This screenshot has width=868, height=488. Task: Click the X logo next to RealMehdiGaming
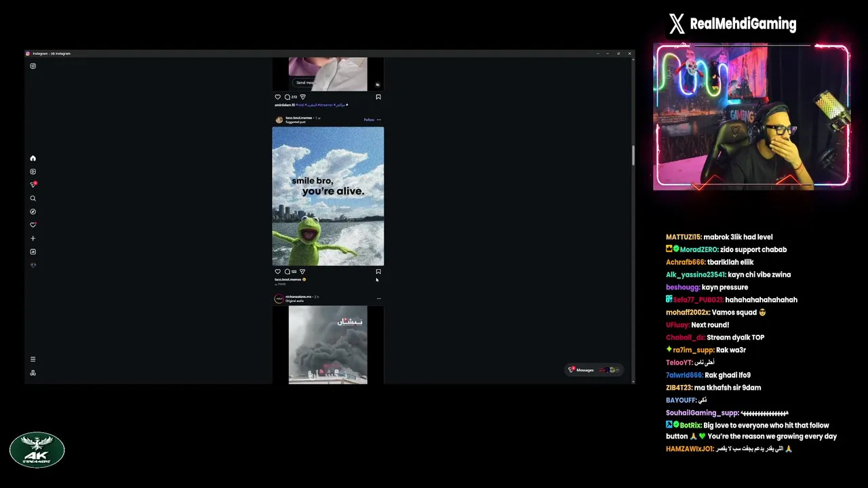coord(677,24)
